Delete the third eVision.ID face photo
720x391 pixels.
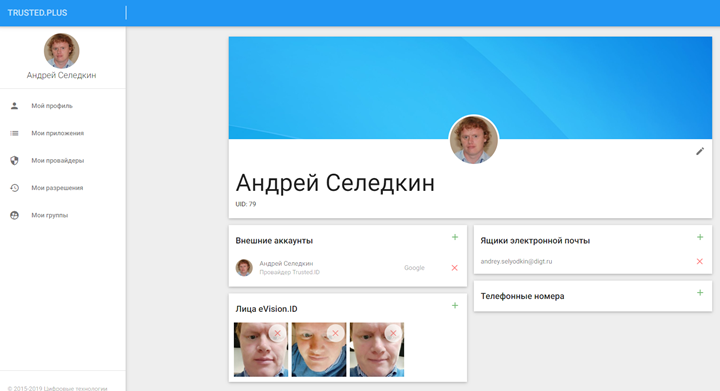tap(393, 333)
